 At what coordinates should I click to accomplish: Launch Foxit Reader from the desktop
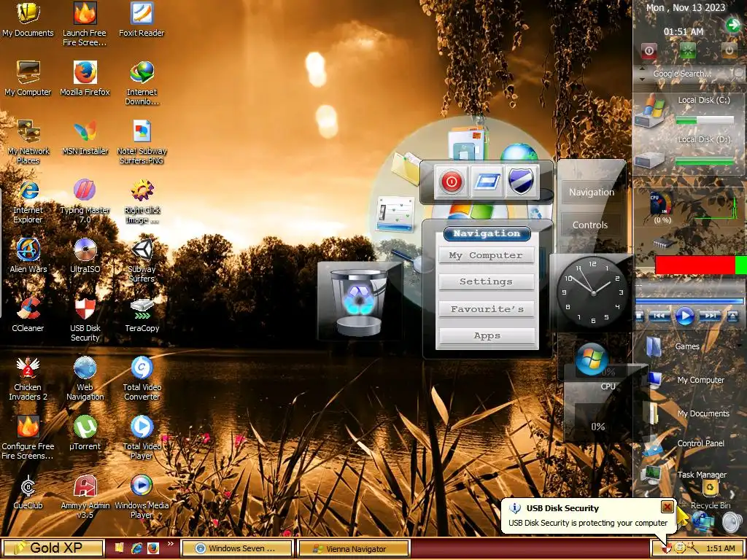pos(142,20)
